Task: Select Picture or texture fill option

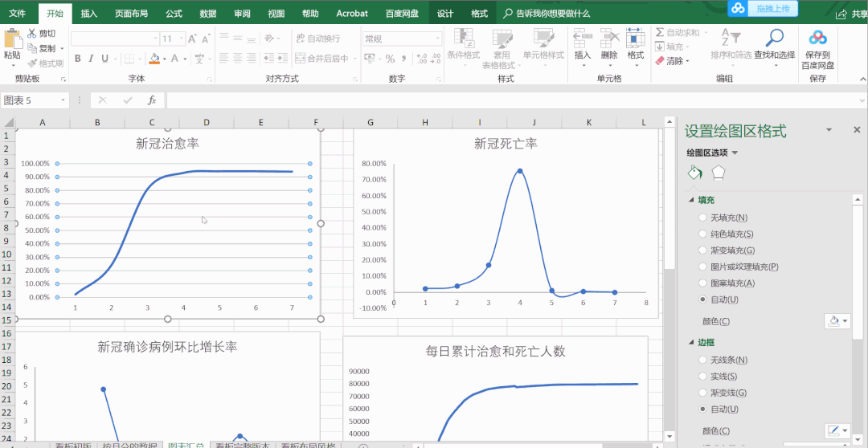Action: click(x=702, y=267)
